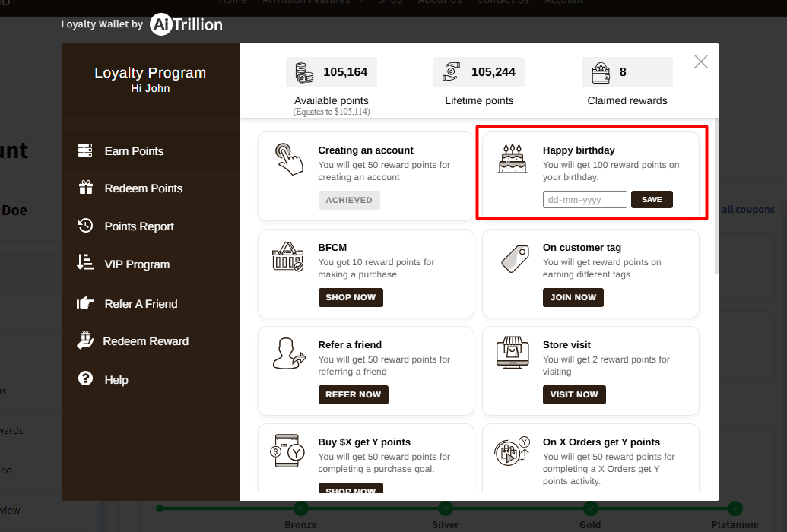The image size is (787, 532).
Task: Click the Store visit storefront icon
Action: pos(512,354)
